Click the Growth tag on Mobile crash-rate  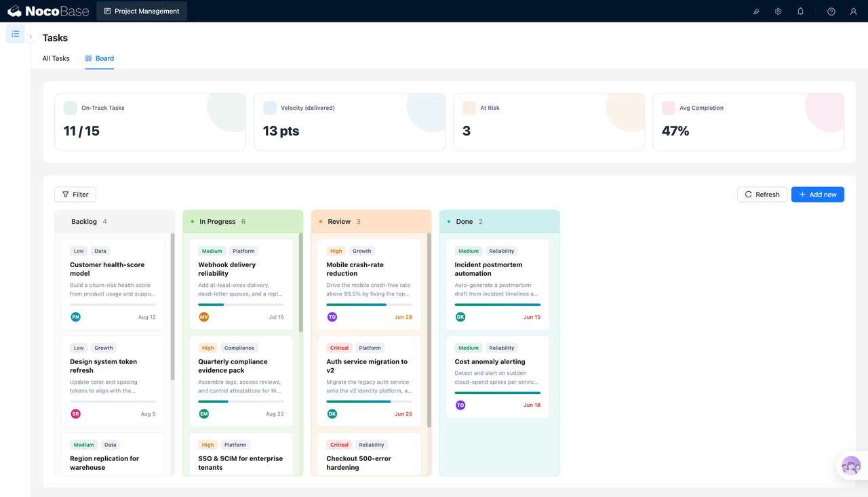[x=362, y=251]
